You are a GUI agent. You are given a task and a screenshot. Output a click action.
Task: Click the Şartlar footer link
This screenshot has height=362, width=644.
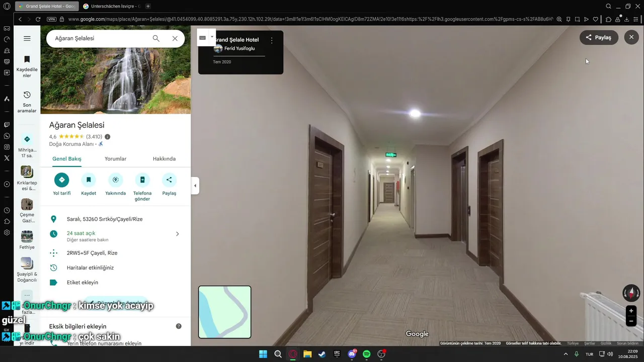pos(589,343)
